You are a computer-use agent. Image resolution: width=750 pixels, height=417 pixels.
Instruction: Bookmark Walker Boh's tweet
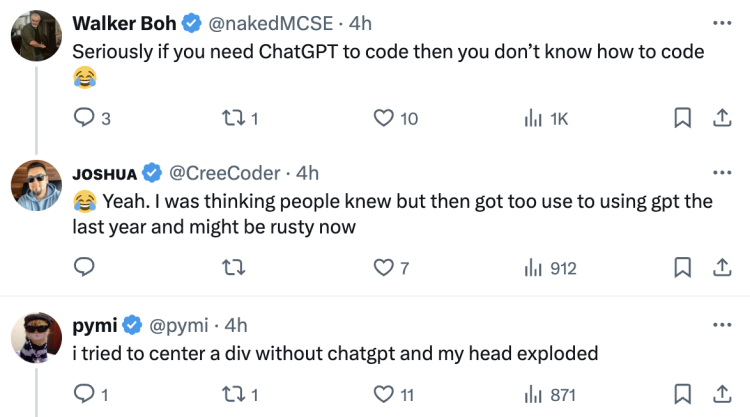point(682,118)
